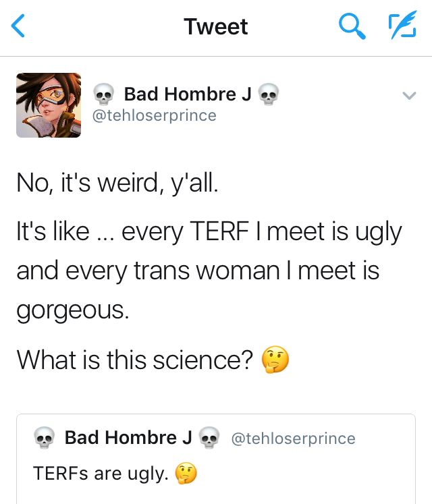Click the "No, it's weird, y'all." text line
This screenshot has width=432, height=504.
117,182
